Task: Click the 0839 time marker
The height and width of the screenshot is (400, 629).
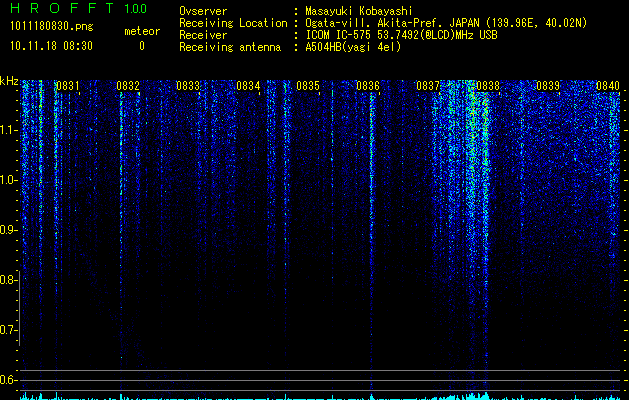Action: click(x=548, y=86)
